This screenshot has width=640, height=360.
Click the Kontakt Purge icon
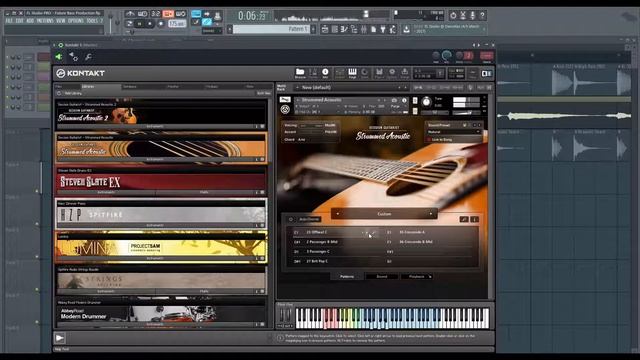click(404, 73)
